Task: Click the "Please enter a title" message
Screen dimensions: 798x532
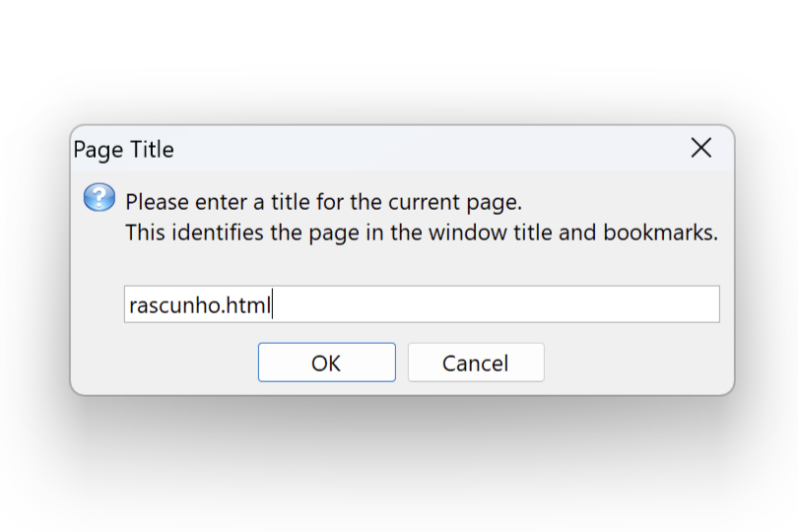Action: 323,203
